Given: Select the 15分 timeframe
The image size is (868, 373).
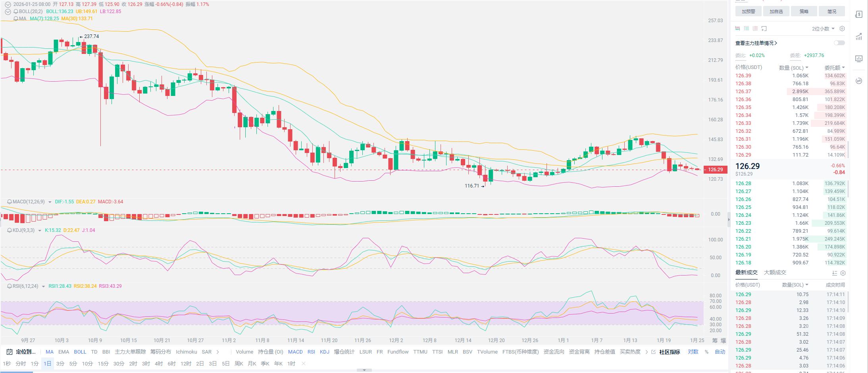Looking at the screenshot, I should 103,364.
